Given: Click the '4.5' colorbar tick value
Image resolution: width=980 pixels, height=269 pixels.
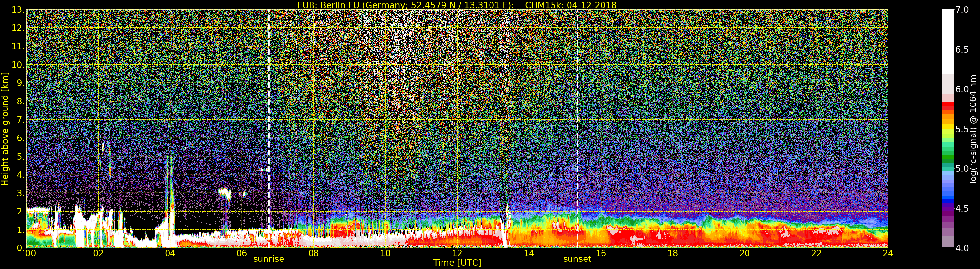Looking at the screenshot, I should pyautogui.click(x=962, y=209).
